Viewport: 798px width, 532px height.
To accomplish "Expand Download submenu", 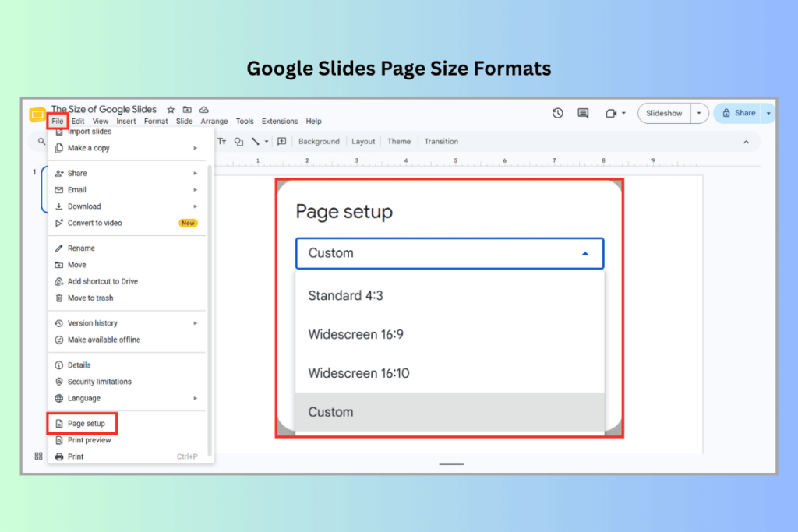I will (x=127, y=206).
